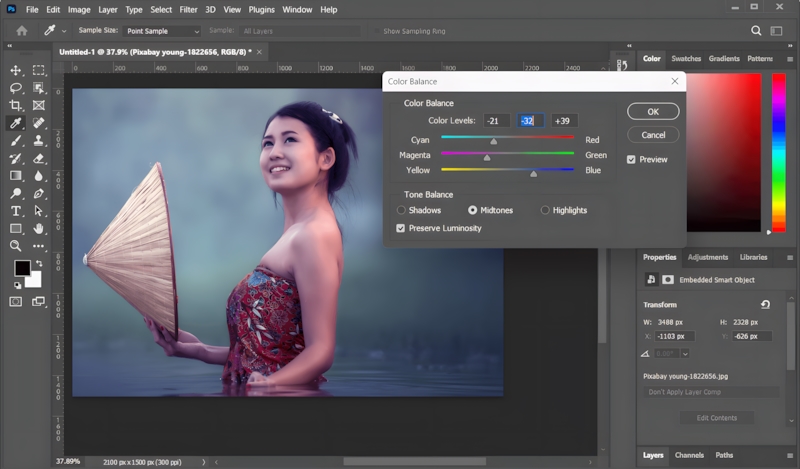Confirm Color Balance with OK
The width and height of the screenshot is (800, 469).
pos(652,112)
